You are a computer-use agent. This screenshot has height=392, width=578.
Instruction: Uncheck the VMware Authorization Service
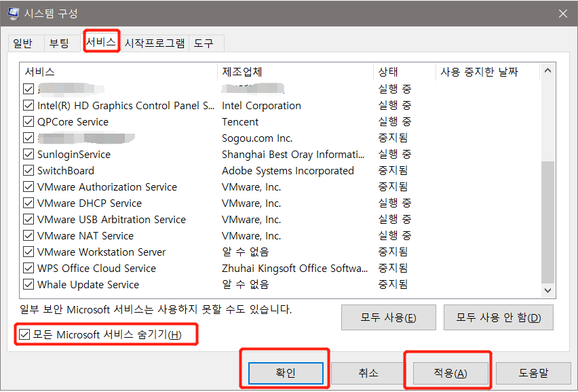point(28,187)
